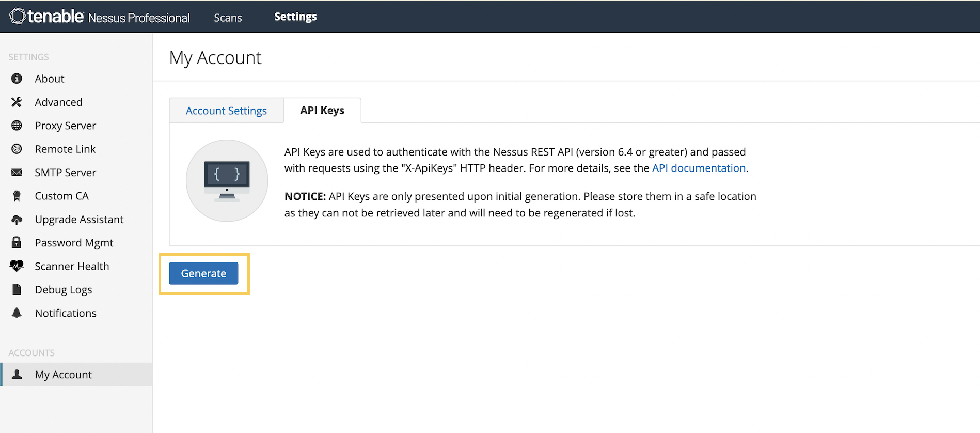Viewport: 980px width, 433px height.
Task: Switch to the Account Settings tab
Action: [226, 111]
